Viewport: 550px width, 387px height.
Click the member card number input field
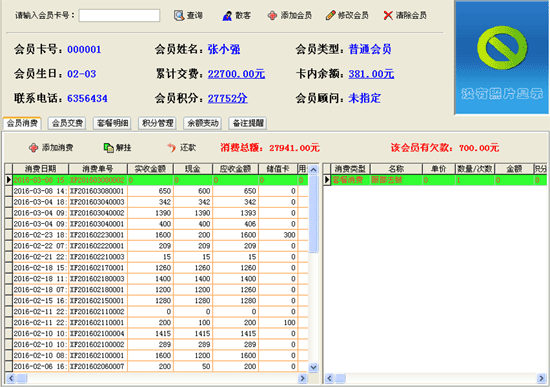pos(119,15)
